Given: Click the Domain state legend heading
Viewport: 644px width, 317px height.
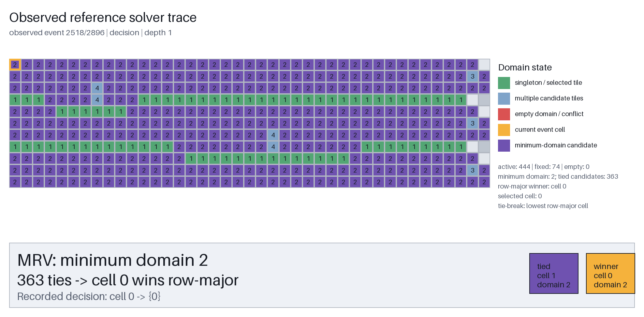Looking at the screenshot, I should (x=525, y=68).
